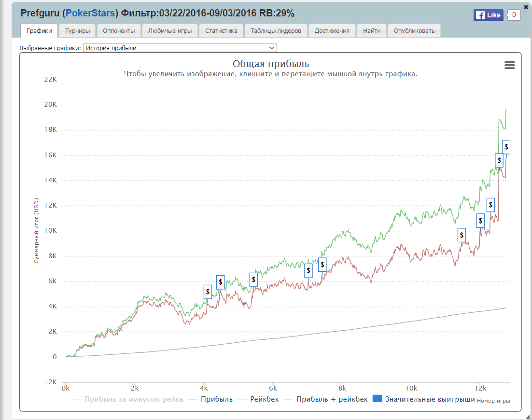Screen dimensions: 532x420
Task: Click the $ marker near game 5.4k
Action: pyautogui.click(x=253, y=280)
